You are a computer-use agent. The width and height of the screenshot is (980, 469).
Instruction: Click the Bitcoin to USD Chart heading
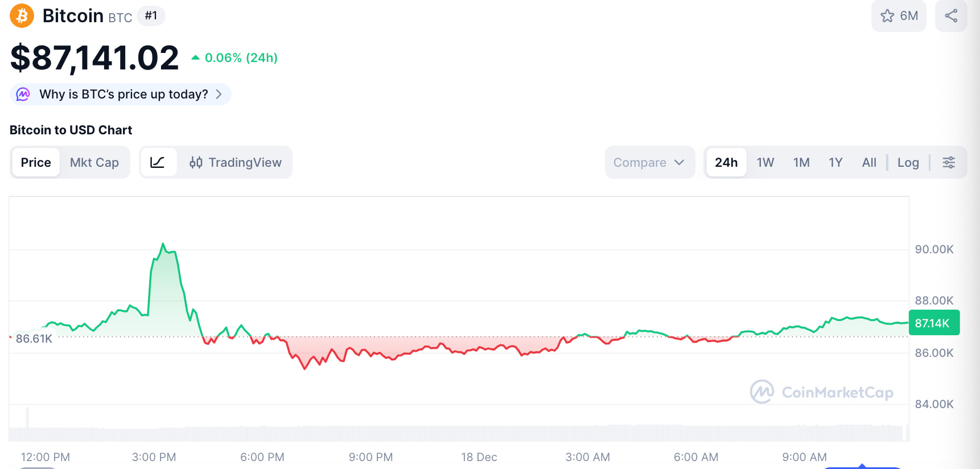pos(71,130)
